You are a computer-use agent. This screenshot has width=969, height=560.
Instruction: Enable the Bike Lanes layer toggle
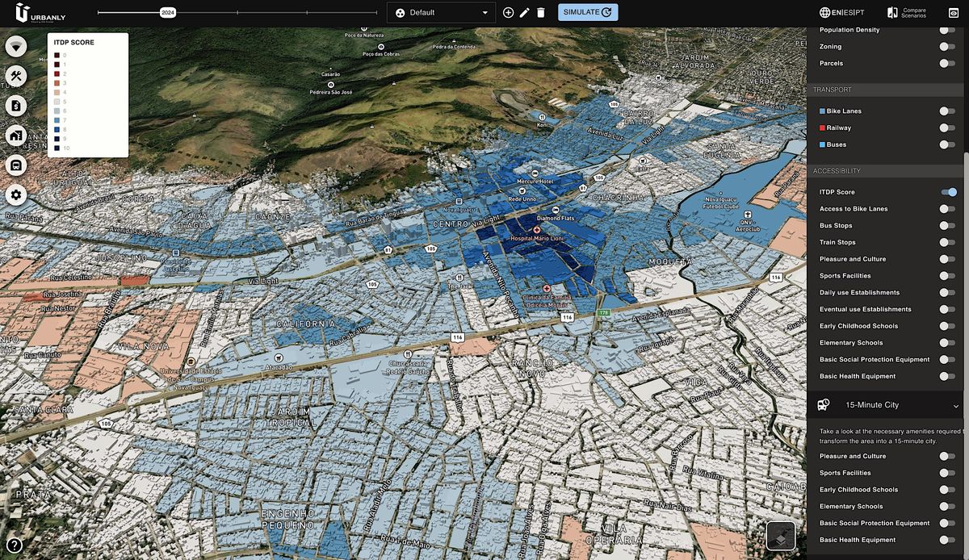click(x=946, y=111)
